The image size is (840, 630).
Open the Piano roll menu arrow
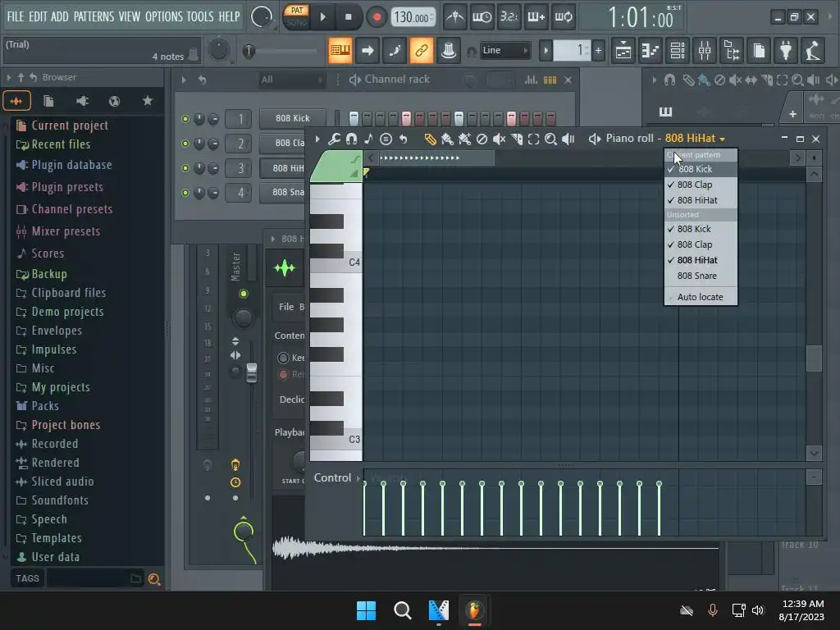pyautogui.click(x=317, y=139)
